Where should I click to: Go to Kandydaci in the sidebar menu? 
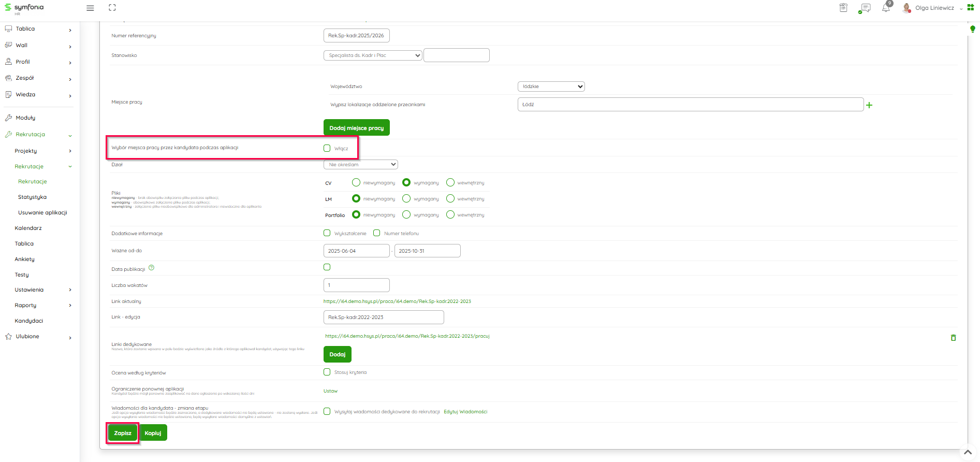(29, 321)
